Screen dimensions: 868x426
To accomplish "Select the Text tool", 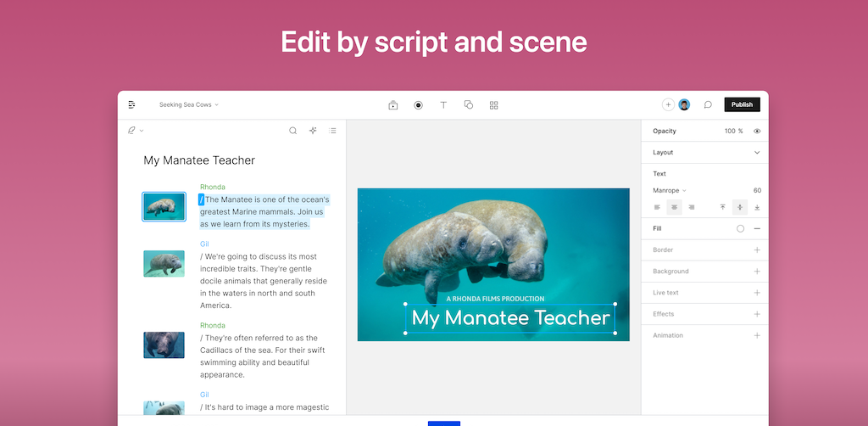I will click(443, 105).
